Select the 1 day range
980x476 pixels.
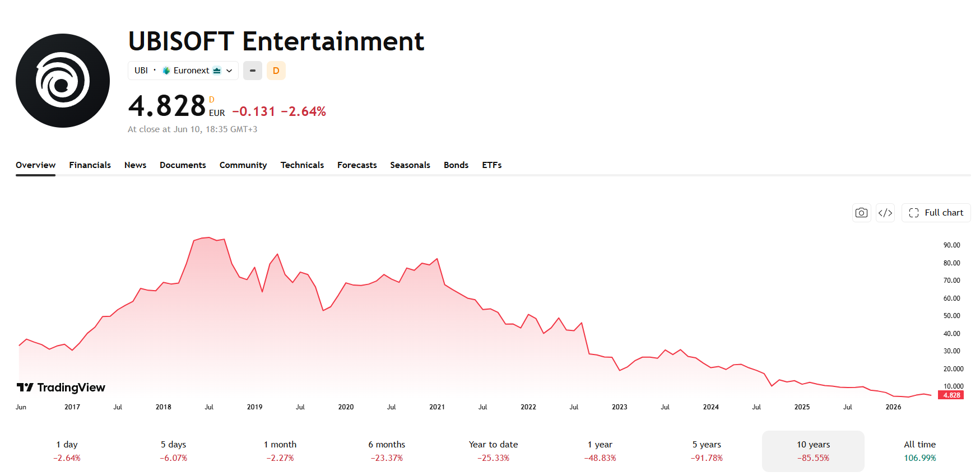tap(67, 451)
